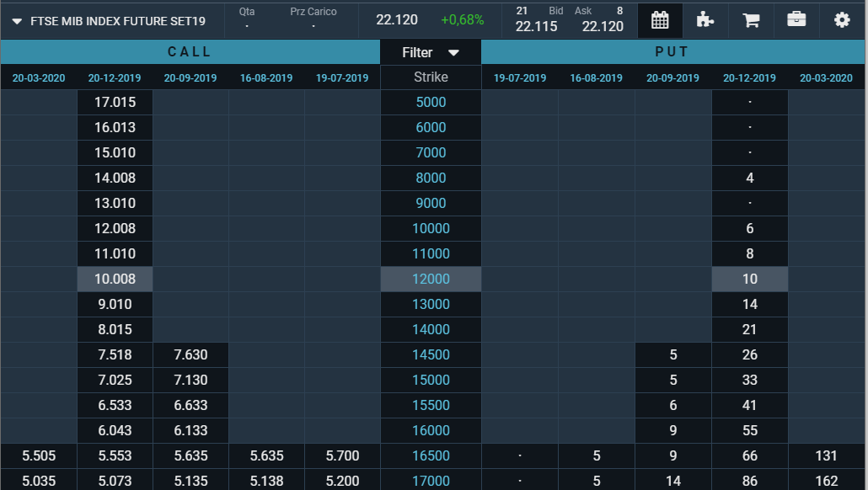Select strike 14500 row

[431, 355]
